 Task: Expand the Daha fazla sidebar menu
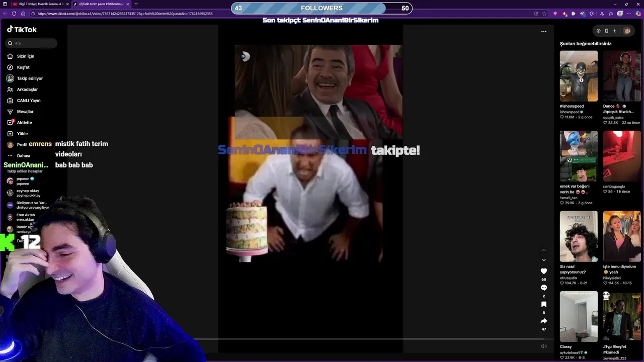[x=19, y=156]
